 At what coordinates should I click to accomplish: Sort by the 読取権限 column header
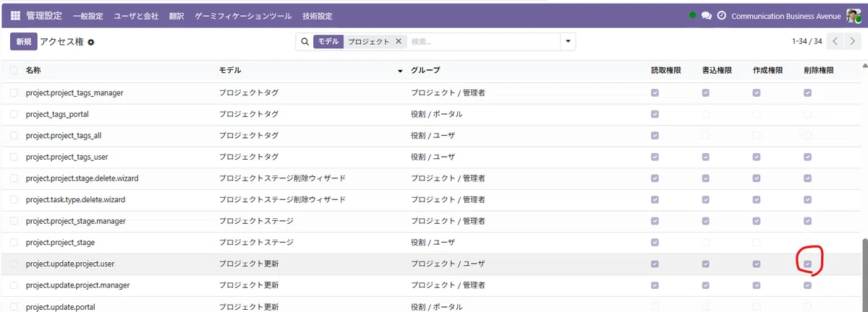point(666,71)
